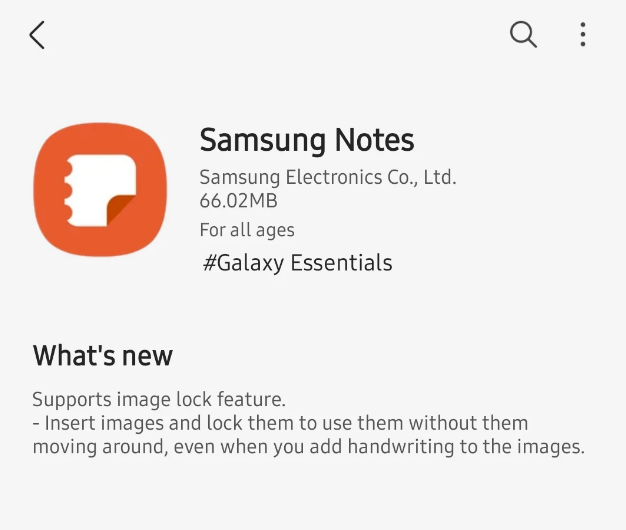This screenshot has width=626, height=530.
Task: Tap the Supports image lock feature line
Action: click(x=159, y=399)
